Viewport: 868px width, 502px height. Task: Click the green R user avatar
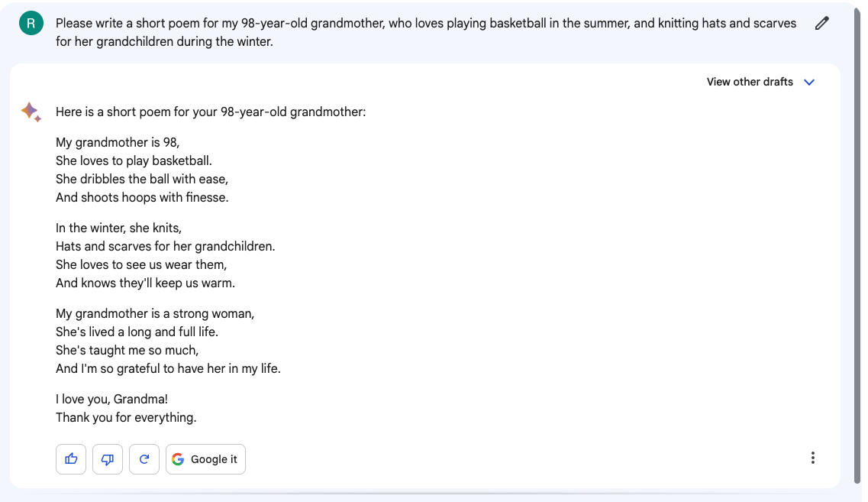tap(31, 23)
